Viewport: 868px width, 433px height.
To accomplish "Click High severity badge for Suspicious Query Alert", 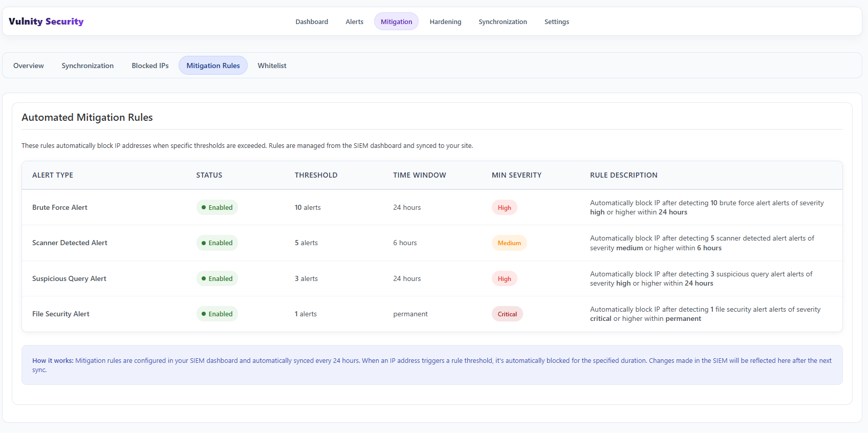I will pos(504,278).
